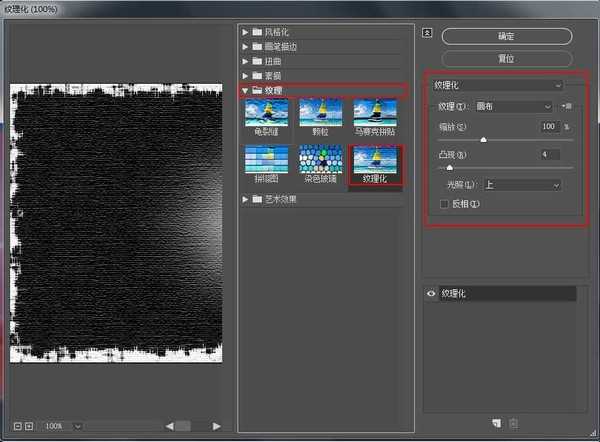This screenshot has width=600, height=442.
Task: Click the 缩放 scaling slider handle
Action: point(484,140)
